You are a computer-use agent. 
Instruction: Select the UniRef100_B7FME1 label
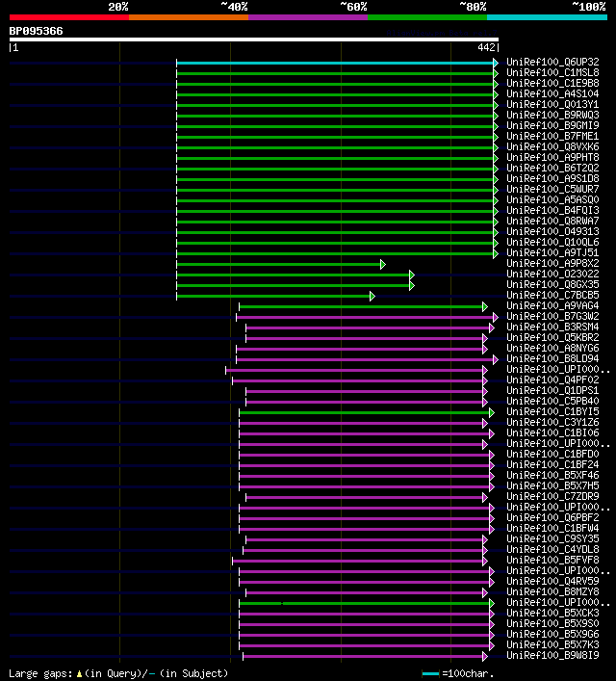pos(552,136)
